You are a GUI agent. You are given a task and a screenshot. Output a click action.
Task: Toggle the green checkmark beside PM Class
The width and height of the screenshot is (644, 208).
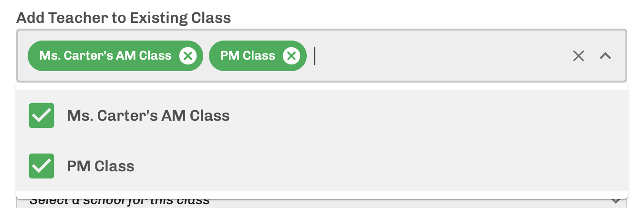pyautogui.click(x=42, y=166)
